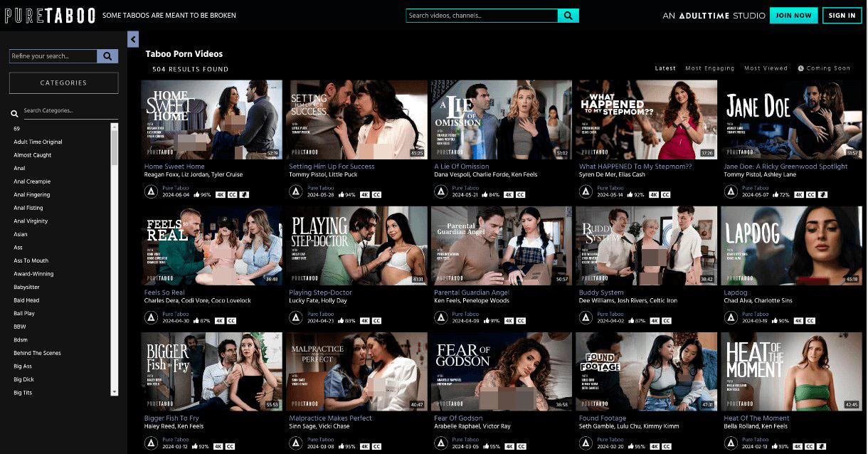Select the Adult Time Original category
The image size is (868, 454).
[x=38, y=142]
